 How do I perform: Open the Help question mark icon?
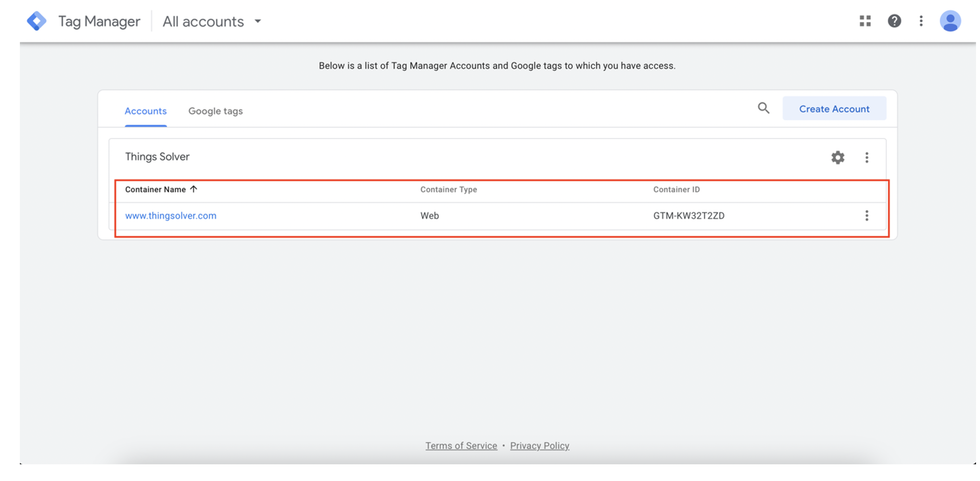[894, 21]
